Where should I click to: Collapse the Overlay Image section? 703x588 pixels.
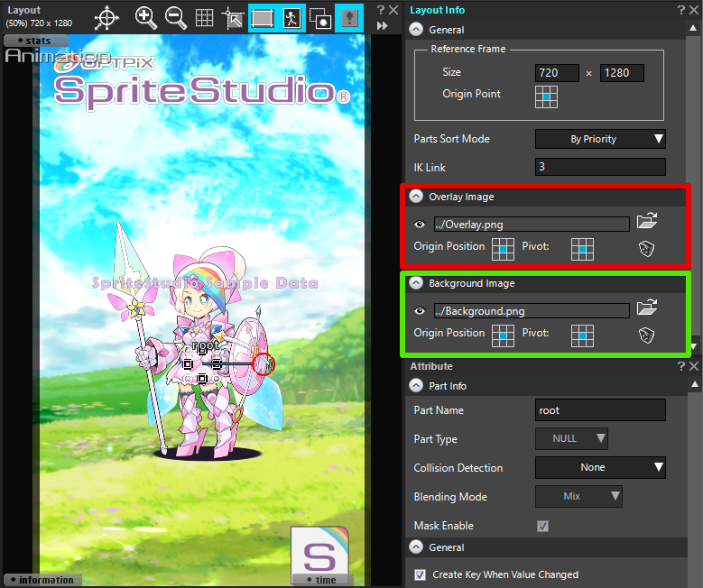coord(417,197)
